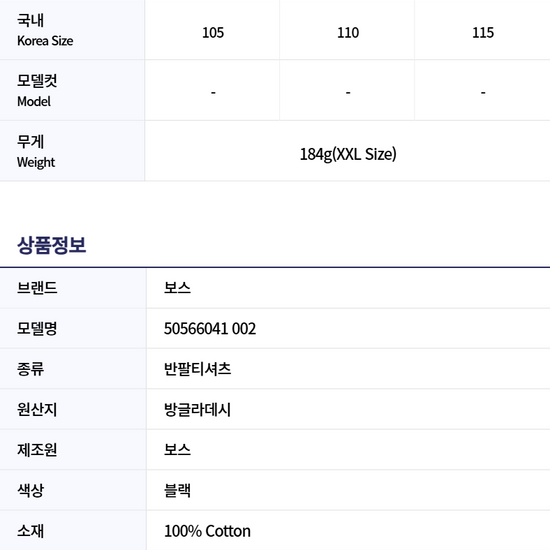Click the 제조원 row label
Screen dimensions: 550x550
coord(37,450)
